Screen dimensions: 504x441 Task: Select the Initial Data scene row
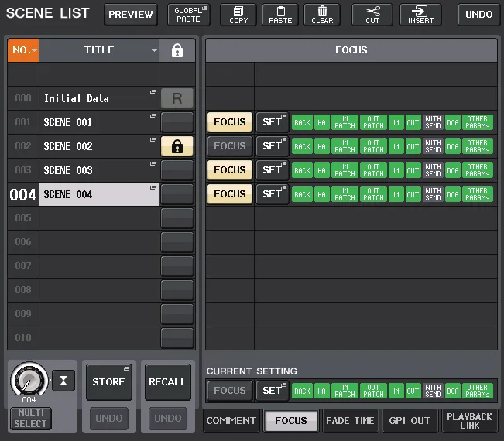99,98
